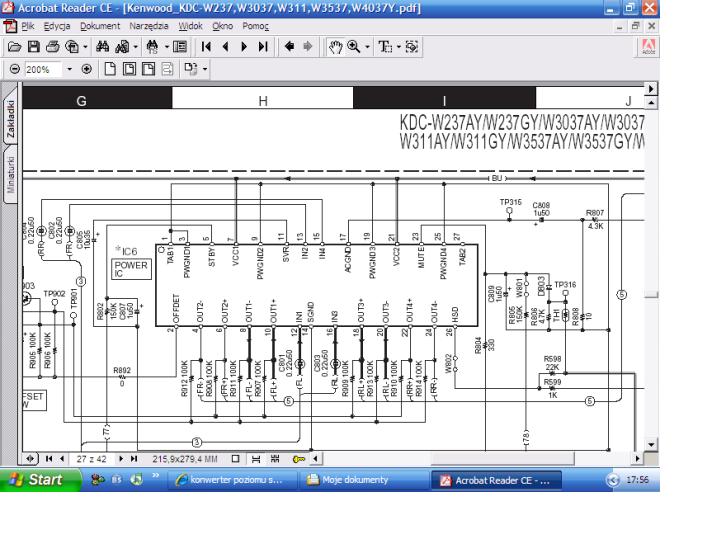Open the Pomoc menu
Screen dimensions: 720x540
tap(256, 26)
